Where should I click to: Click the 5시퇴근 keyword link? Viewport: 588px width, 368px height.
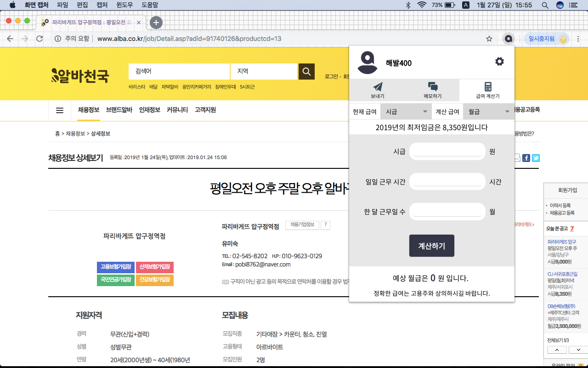247,87
